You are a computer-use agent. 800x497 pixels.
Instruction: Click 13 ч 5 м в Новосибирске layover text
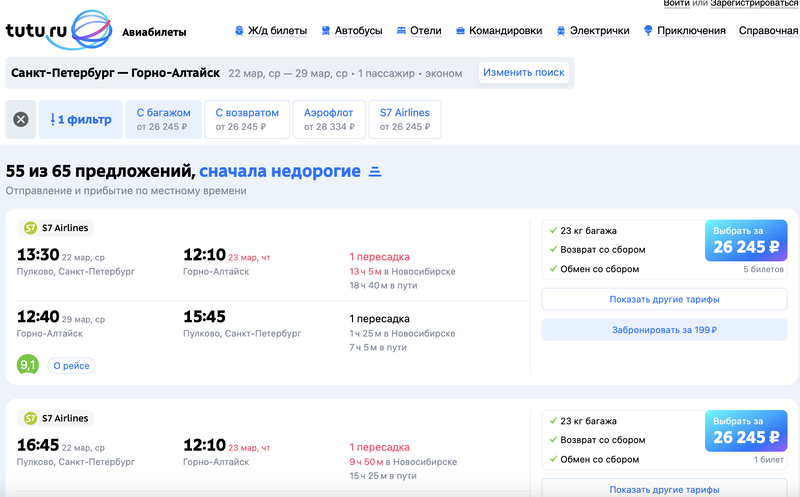pos(403,271)
